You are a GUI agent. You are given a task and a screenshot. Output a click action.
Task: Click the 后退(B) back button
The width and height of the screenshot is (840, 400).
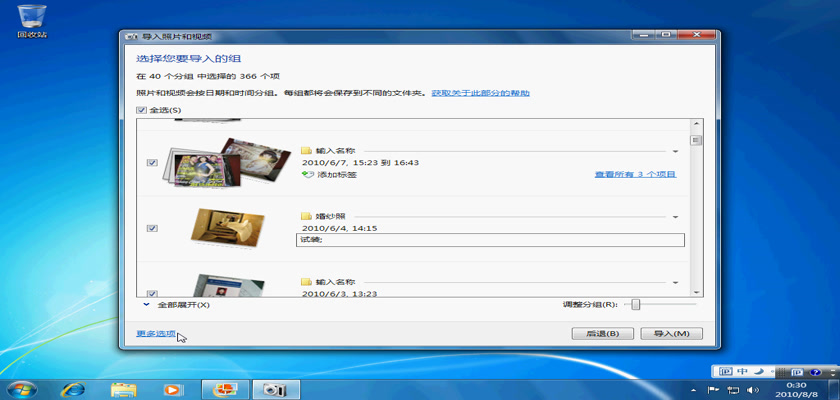click(x=602, y=334)
